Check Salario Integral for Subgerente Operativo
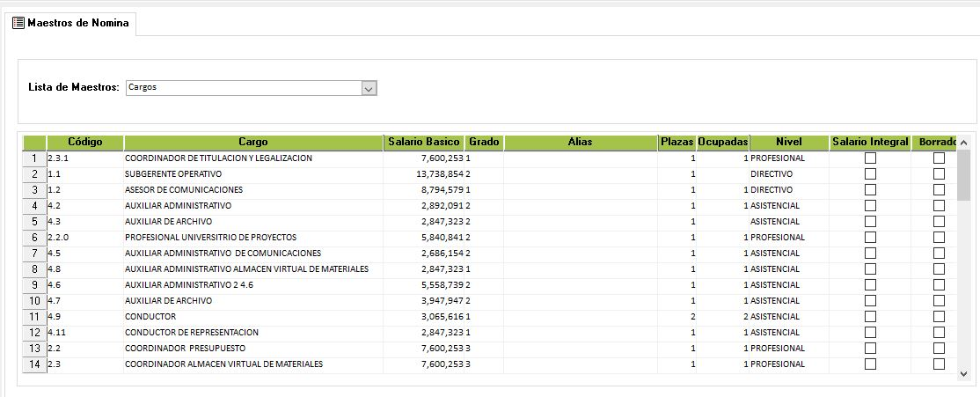This screenshot has width=980, height=397. tap(870, 174)
